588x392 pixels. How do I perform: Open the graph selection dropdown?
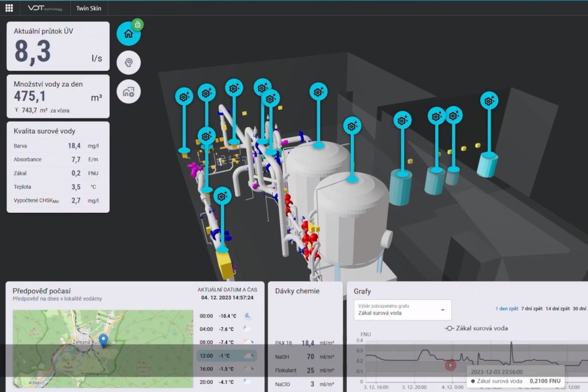tap(402, 309)
